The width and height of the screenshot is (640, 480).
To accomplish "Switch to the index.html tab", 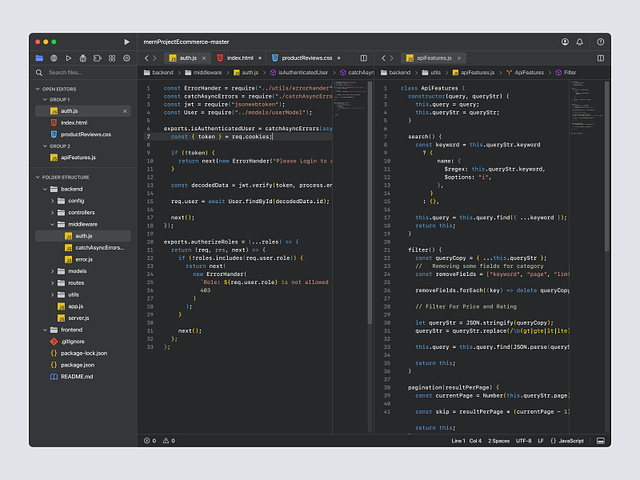I will point(240,58).
